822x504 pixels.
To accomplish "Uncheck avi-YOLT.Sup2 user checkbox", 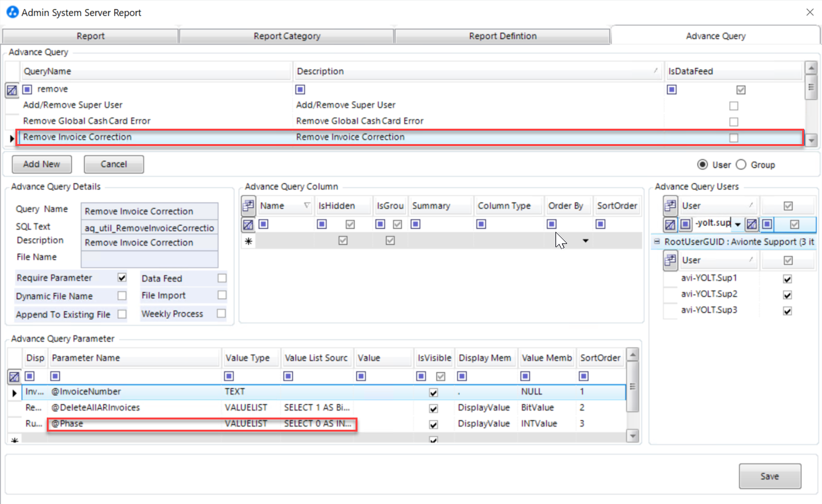I will click(x=787, y=295).
